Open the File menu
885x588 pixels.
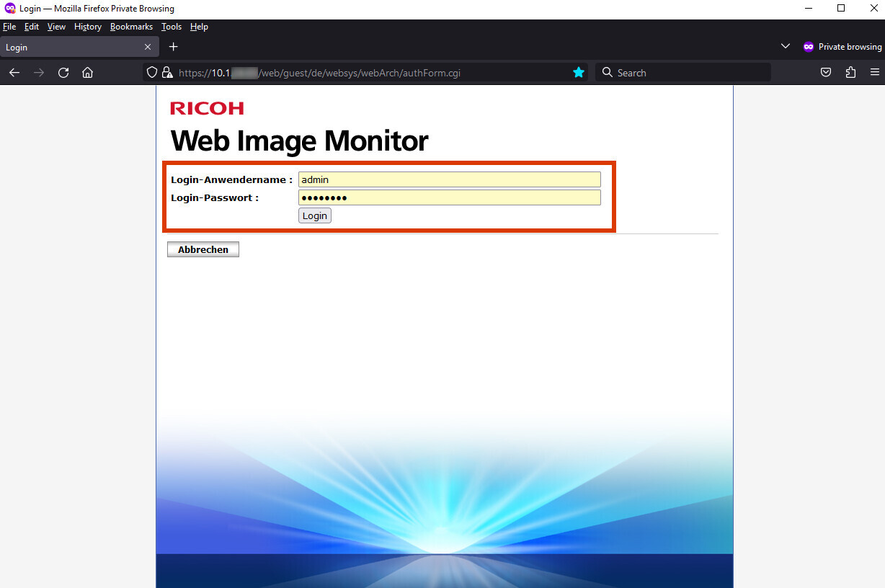[x=9, y=27]
